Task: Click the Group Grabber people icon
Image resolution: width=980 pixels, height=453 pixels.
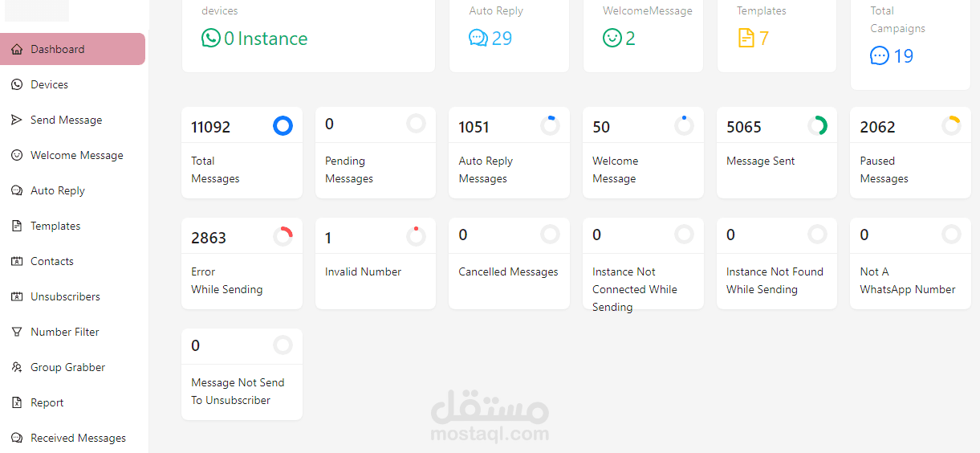Action: 17,367
